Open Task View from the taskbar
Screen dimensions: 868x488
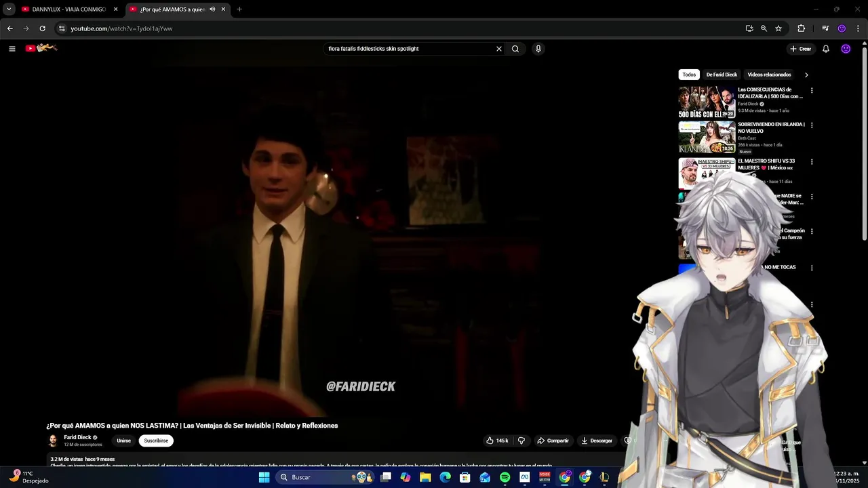point(386,477)
